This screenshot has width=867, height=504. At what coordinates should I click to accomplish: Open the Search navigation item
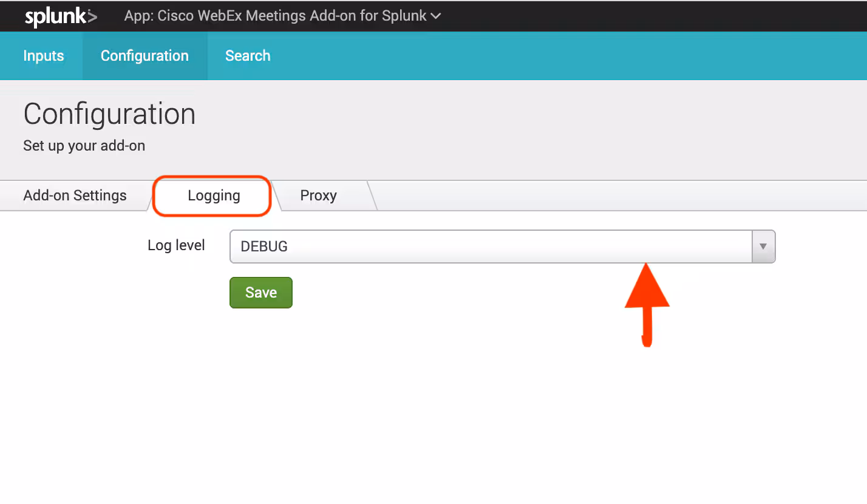(248, 56)
